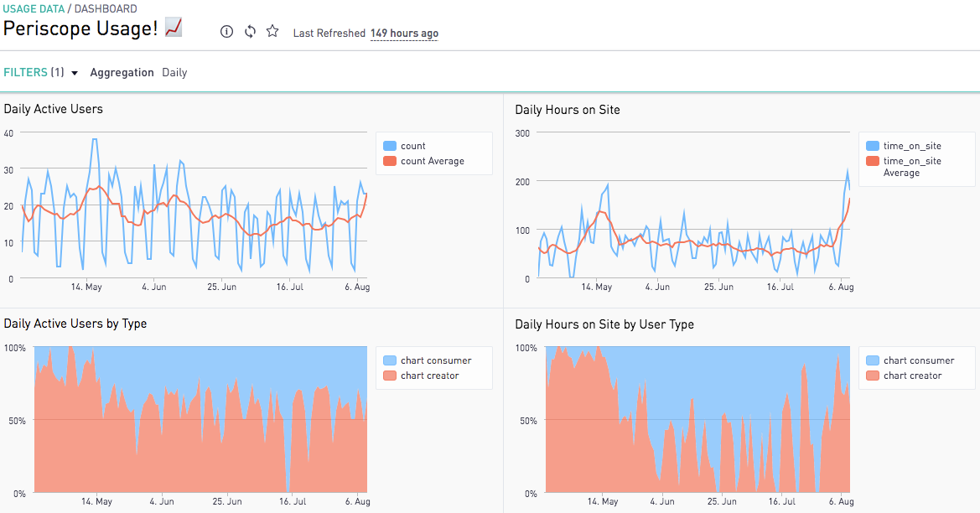This screenshot has height=513, width=980.
Task: Click '16. Jul' on Daily Active Users by Type axis
Action: [x=293, y=501]
